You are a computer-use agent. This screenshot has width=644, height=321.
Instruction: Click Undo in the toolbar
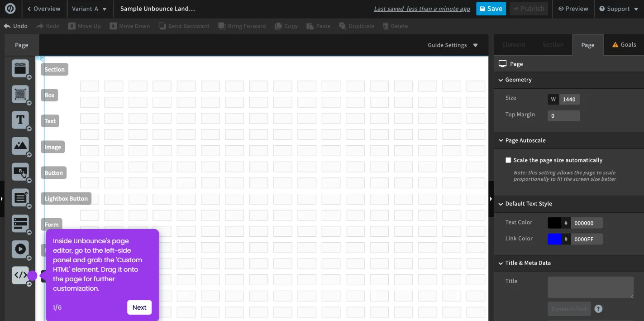point(16,26)
